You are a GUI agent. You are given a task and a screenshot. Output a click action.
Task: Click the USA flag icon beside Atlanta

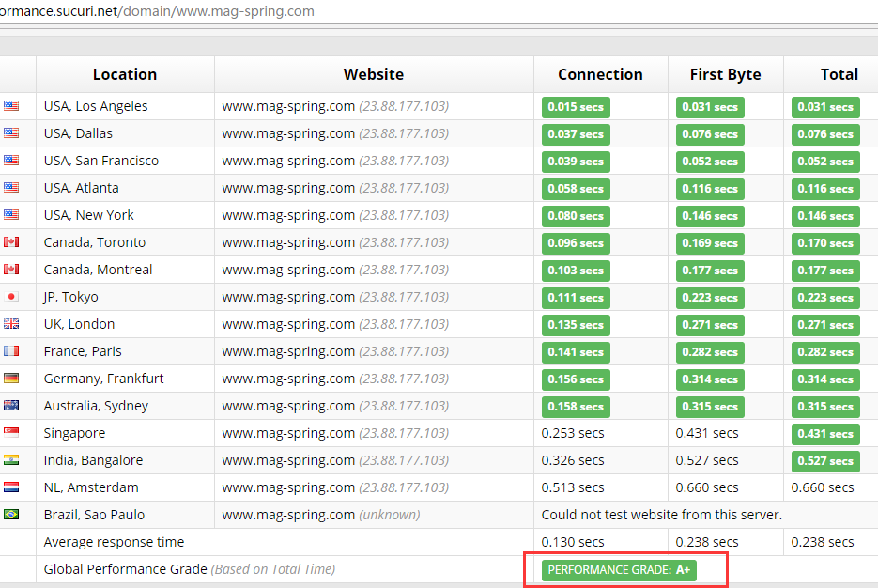(x=11, y=188)
